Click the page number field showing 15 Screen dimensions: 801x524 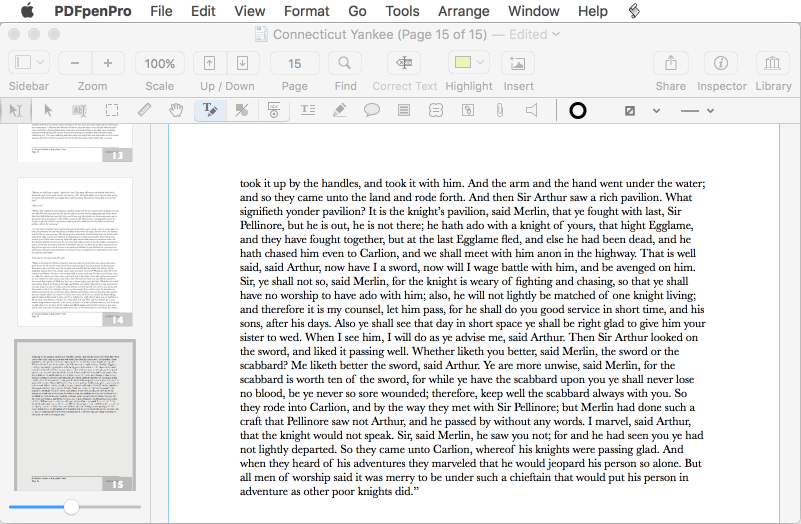click(x=294, y=63)
